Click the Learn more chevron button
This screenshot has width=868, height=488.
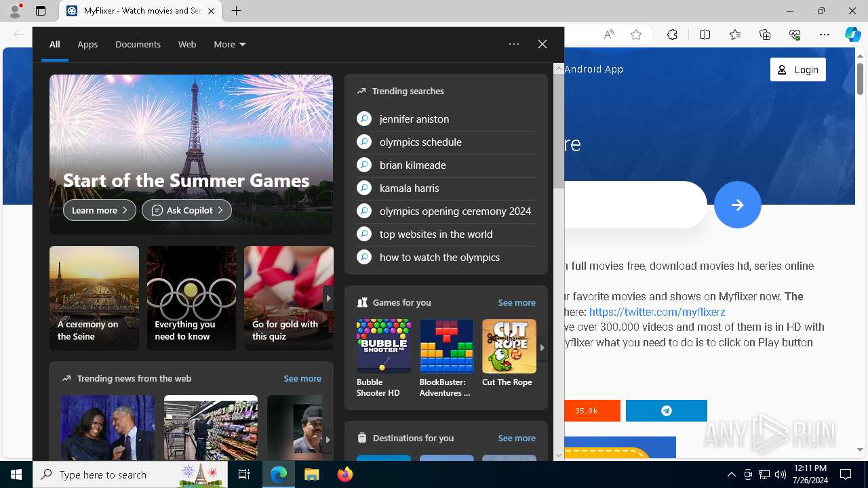(100, 210)
